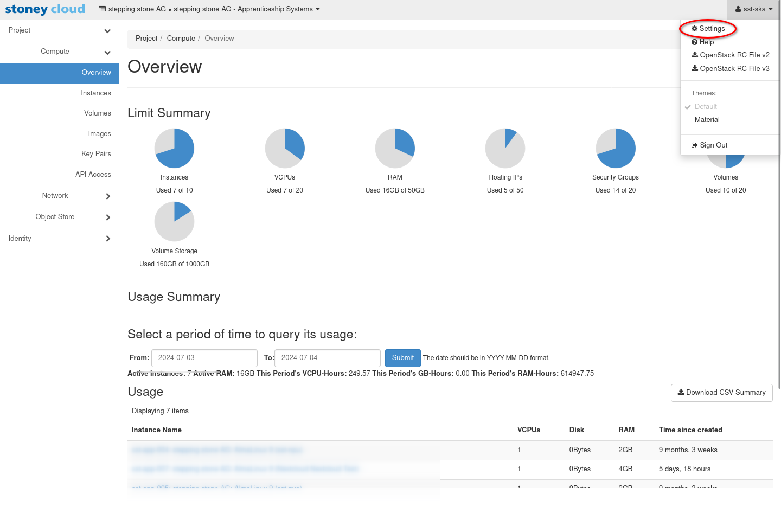Switch to the Material theme
Screen dimensions: 781x532
click(x=707, y=120)
